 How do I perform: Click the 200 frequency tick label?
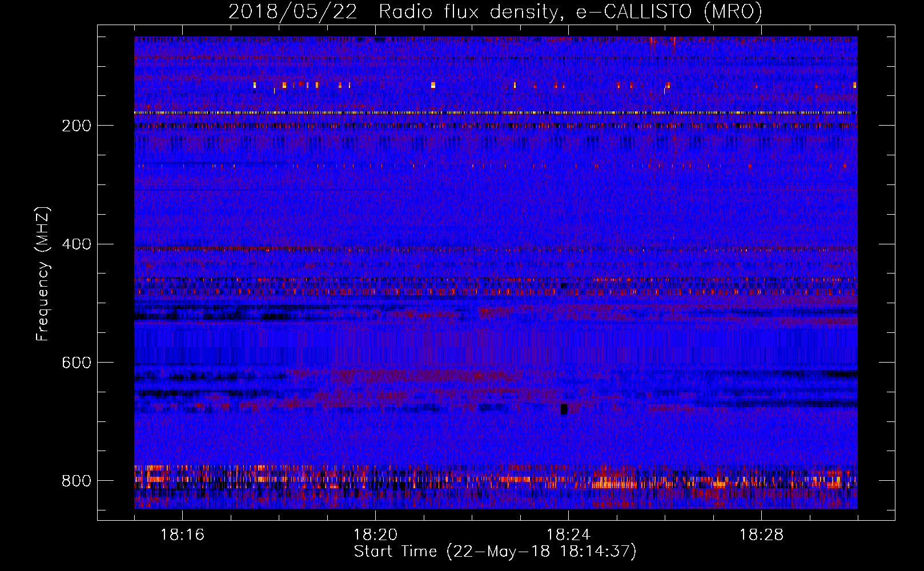77,126
